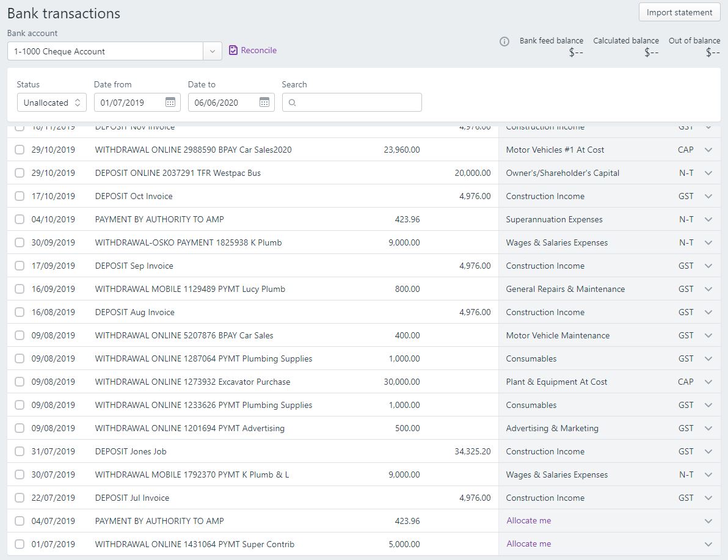Image resolution: width=728 pixels, height=560 pixels.
Task: Select the Motor Vehicle Maintenance account label
Action: point(558,335)
